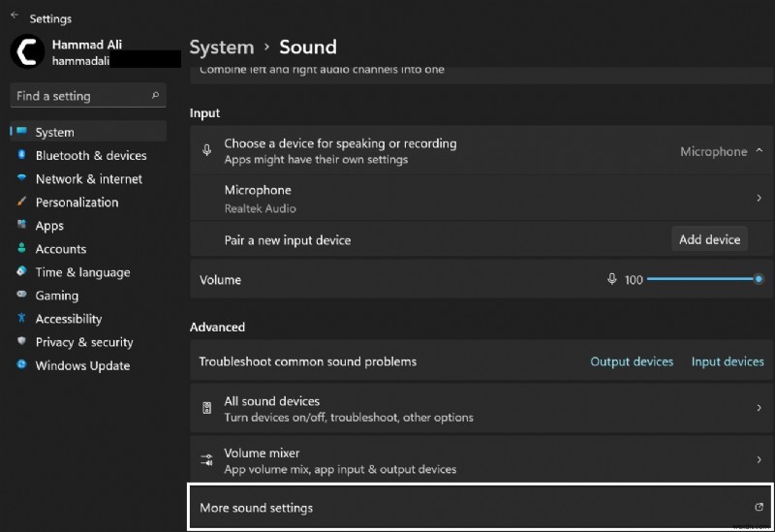Click the volume value 100
775x532 pixels.
click(x=634, y=280)
